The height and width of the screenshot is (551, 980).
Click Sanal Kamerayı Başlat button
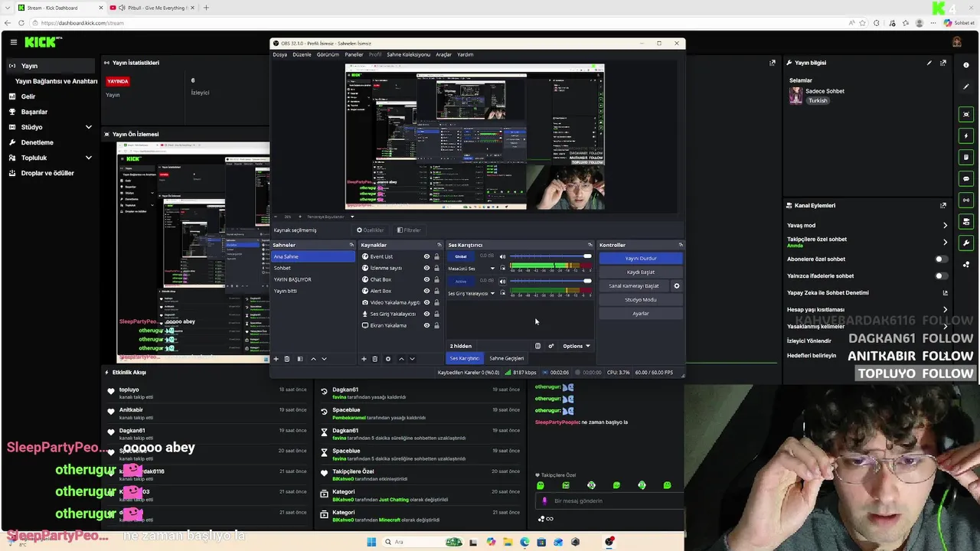pyautogui.click(x=633, y=286)
